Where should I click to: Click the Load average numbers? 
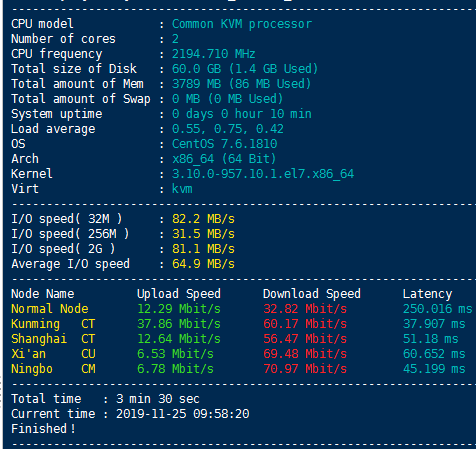(x=228, y=129)
